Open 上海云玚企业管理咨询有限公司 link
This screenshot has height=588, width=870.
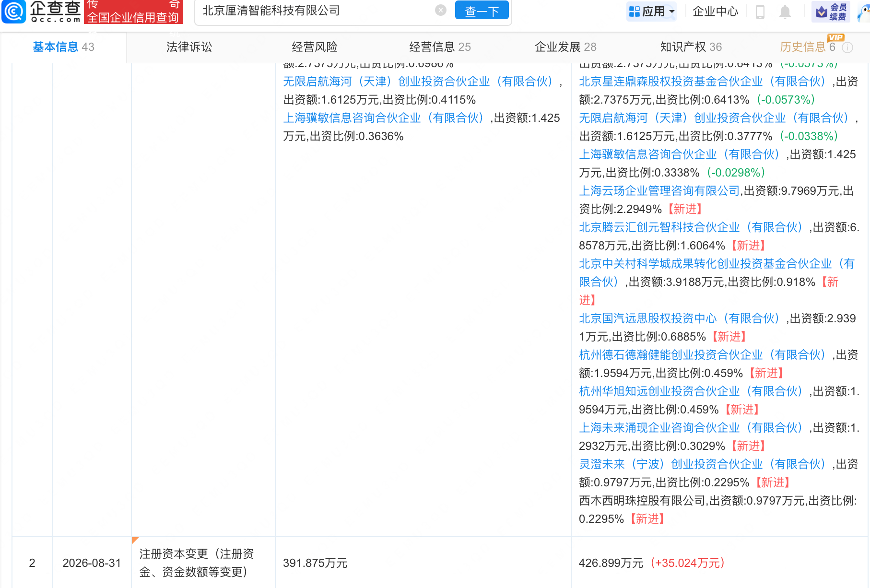coord(659,191)
